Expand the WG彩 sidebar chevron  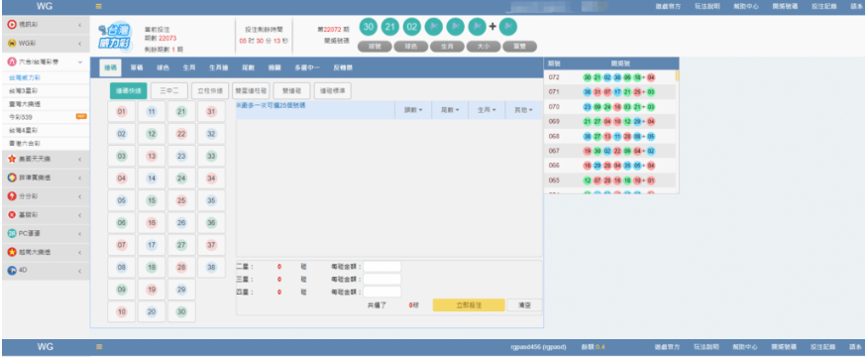click(79, 44)
